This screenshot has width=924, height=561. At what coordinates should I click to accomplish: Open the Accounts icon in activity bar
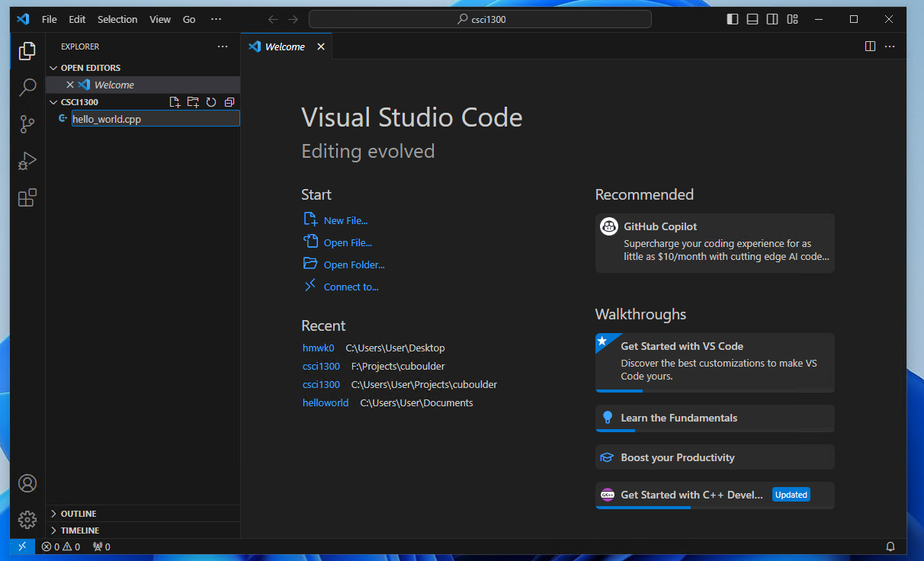27,483
